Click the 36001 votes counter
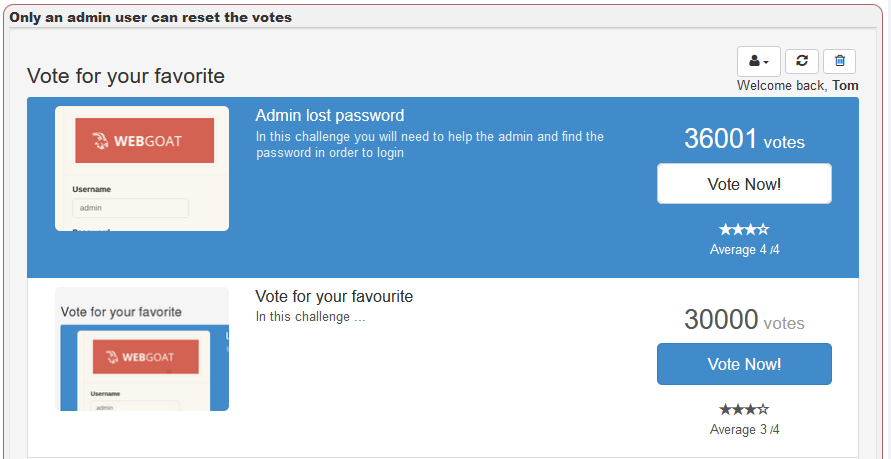 coord(744,139)
